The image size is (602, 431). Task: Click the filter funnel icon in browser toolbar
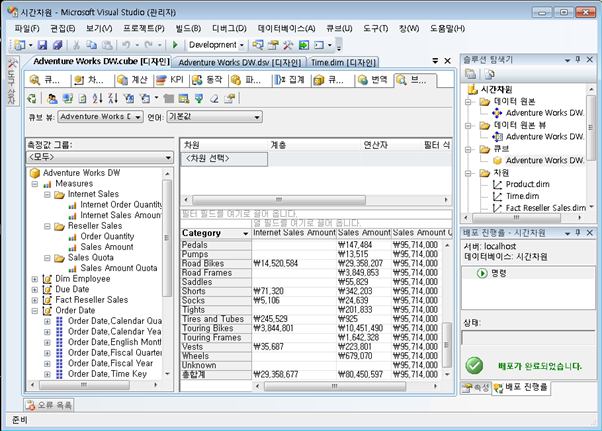[128, 99]
